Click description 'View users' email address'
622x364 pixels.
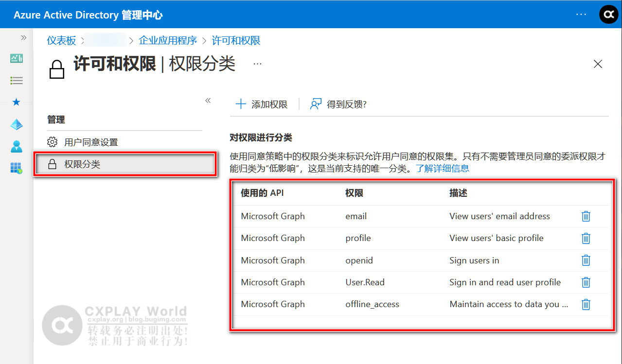point(499,216)
